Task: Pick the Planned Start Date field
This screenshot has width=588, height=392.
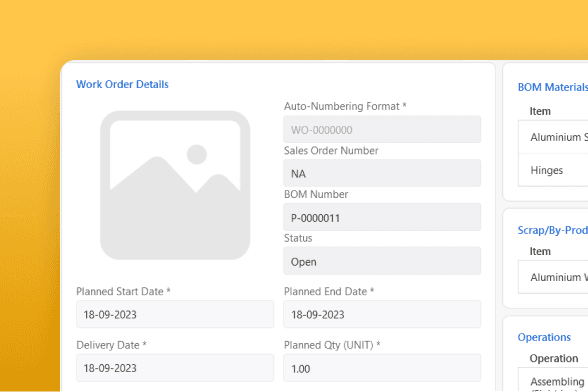Action: (175, 314)
